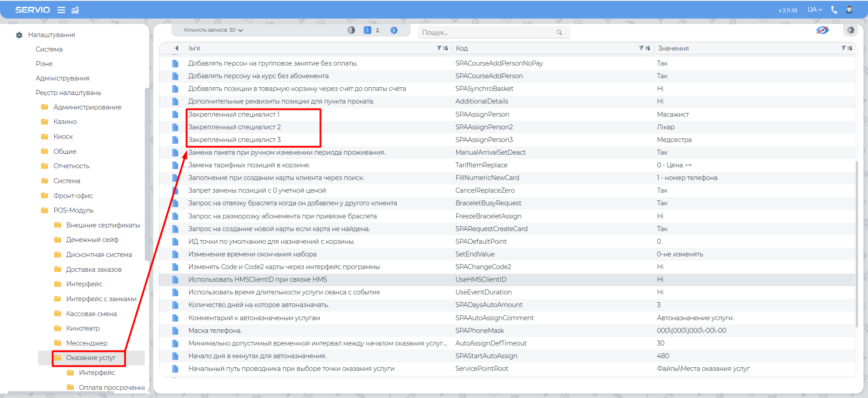Viewport: 868px width, 398px height.
Task: Open the Оказание услуг folder
Action: (x=91, y=358)
